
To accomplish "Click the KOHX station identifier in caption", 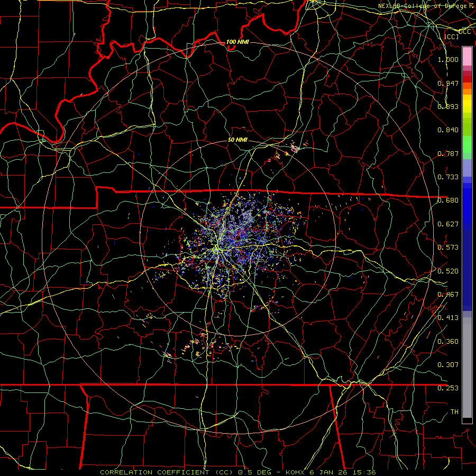I will 296,472.
